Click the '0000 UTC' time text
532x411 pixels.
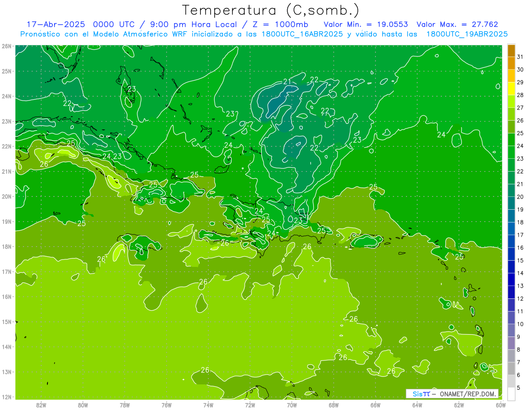(x=115, y=24)
